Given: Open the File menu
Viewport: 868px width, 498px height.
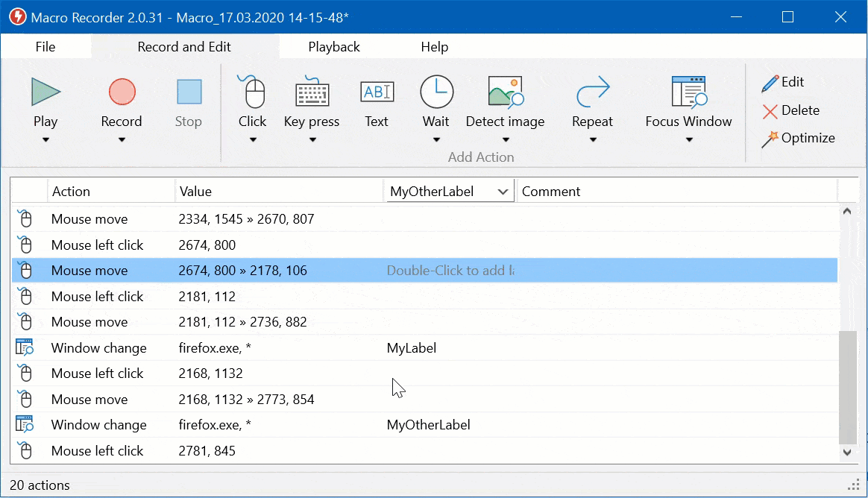Looking at the screenshot, I should pyautogui.click(x=45, y=47).
